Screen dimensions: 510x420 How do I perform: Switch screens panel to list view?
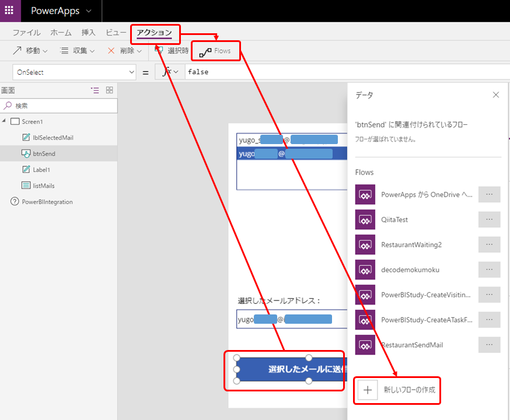pyautogui.click(x=95, y=90)
